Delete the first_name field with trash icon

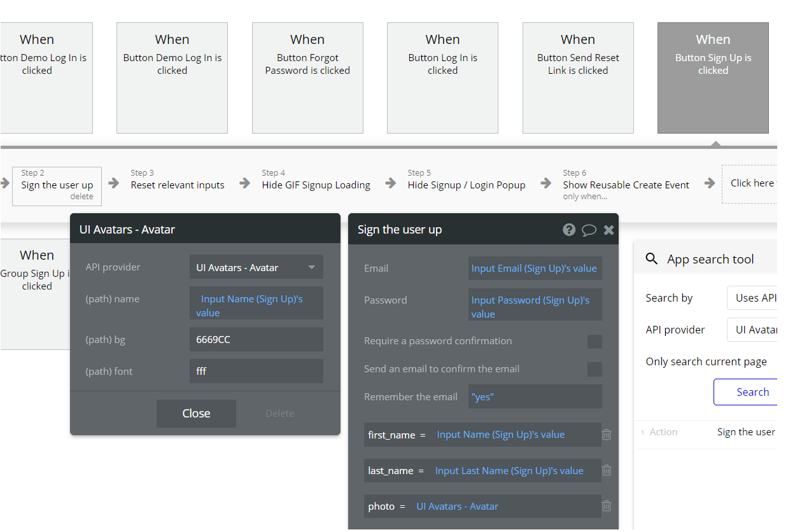point(607,435)
